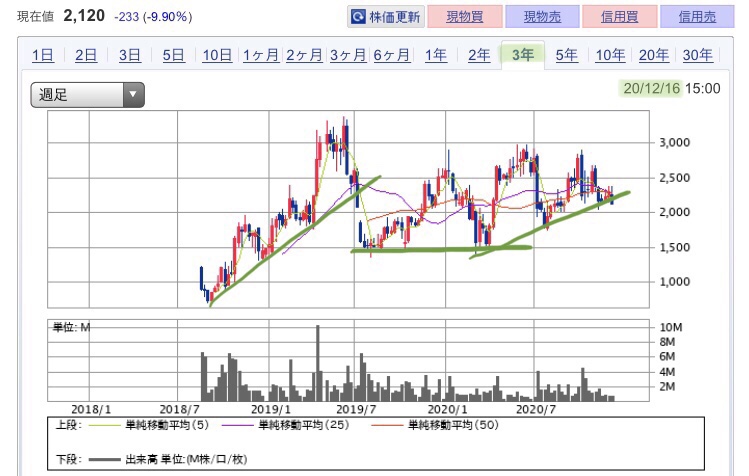This screenshot has height=476, width=749.
Task: Switch chart to the 1日 period
Action: [x=43, y=55]
